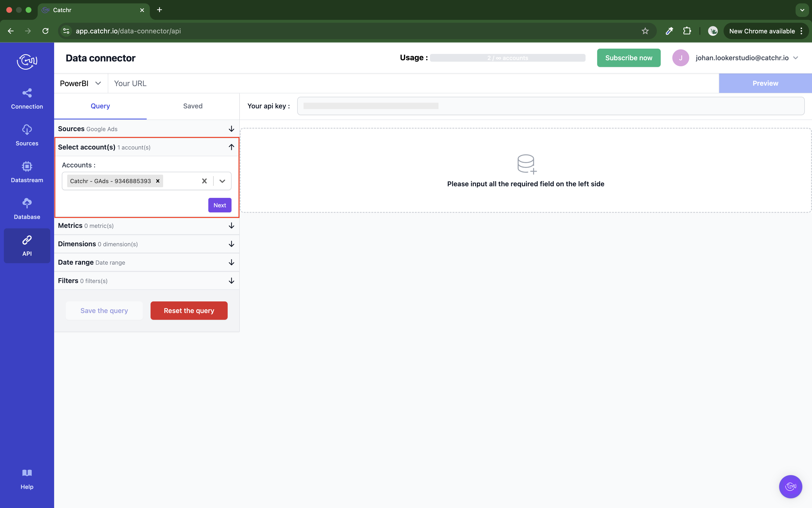Switch to the Saved tab

(x=193, y=106)
